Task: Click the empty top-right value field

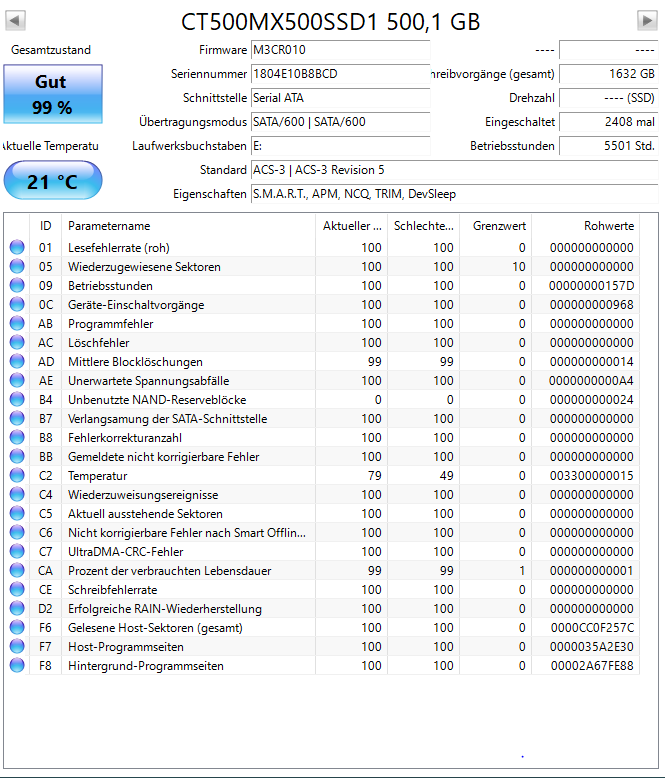Action: [x=608, y=50]
